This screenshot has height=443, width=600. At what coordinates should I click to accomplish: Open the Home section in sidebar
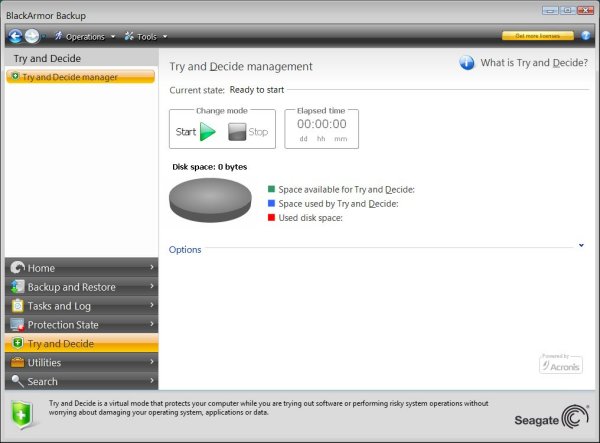pyautogui.click(x=82, y=267)
